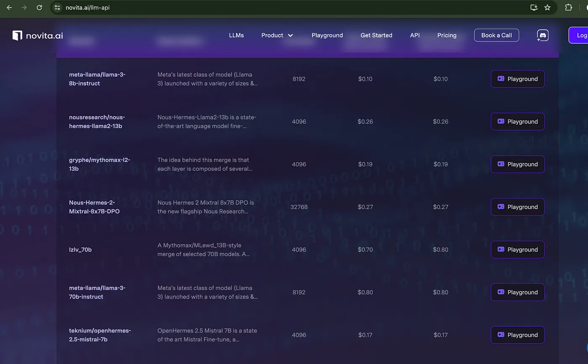Select the gryphe/mythomax-l2-13b model name
588x364 pixels.
pyautogui.click(x=100, y=164)
